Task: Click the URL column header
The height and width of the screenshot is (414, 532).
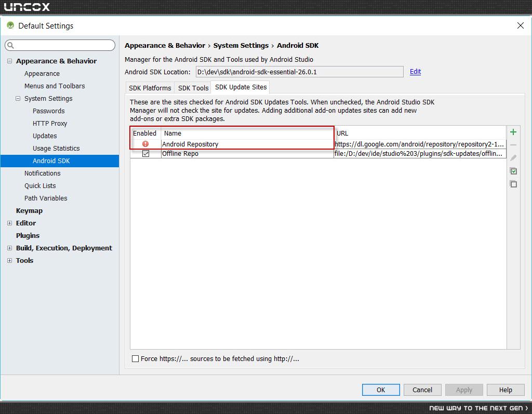Action: (x=420, y=133)
